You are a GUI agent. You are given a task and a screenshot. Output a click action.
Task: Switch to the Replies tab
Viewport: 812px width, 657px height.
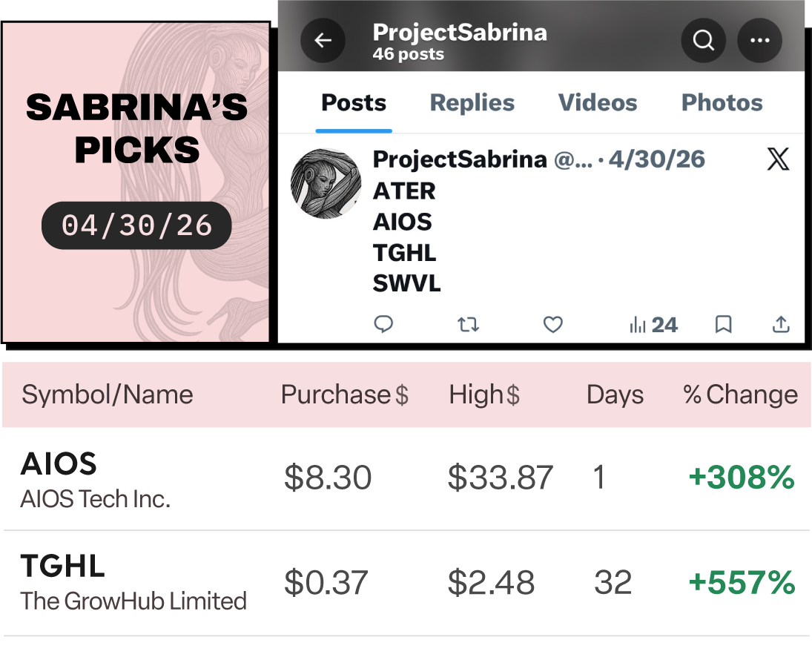(472, 102)
